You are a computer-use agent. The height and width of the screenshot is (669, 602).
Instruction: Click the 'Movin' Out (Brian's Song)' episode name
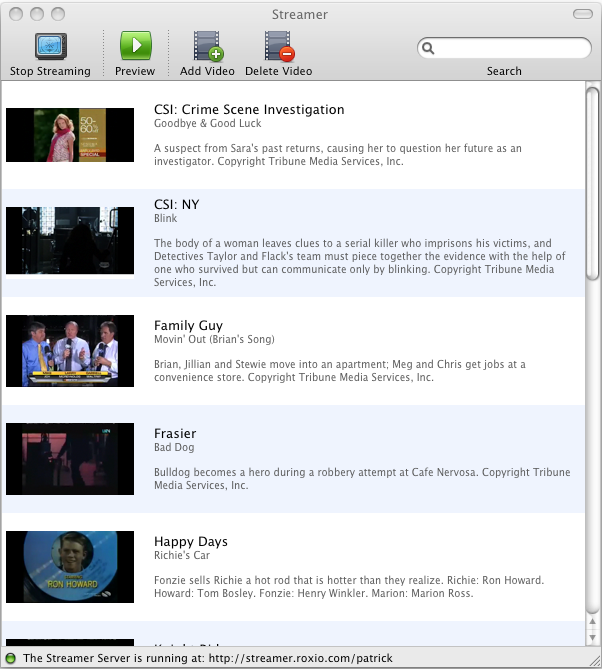point(214,339)
